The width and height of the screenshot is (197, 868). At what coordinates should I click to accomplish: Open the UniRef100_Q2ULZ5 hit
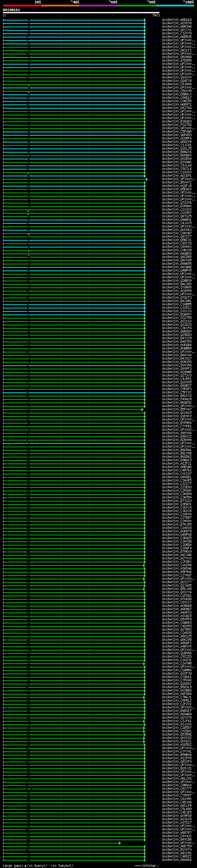(x=177, y=149)
